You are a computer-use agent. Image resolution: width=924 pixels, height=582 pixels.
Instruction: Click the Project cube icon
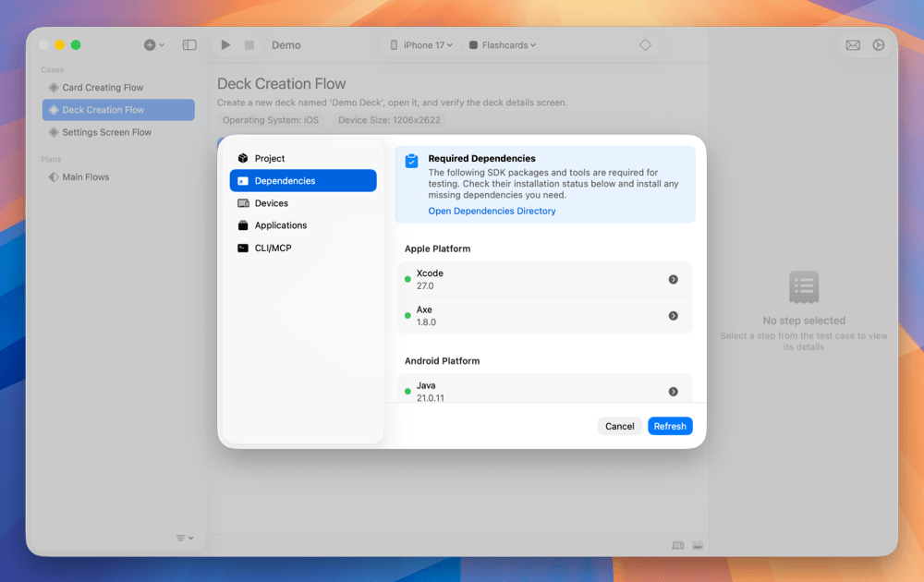click(x=243, y=158)
